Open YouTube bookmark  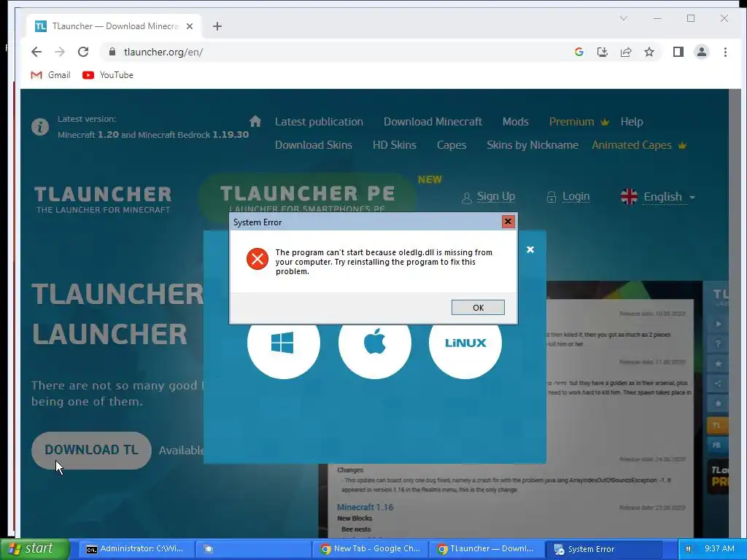[x=108, y=75]
